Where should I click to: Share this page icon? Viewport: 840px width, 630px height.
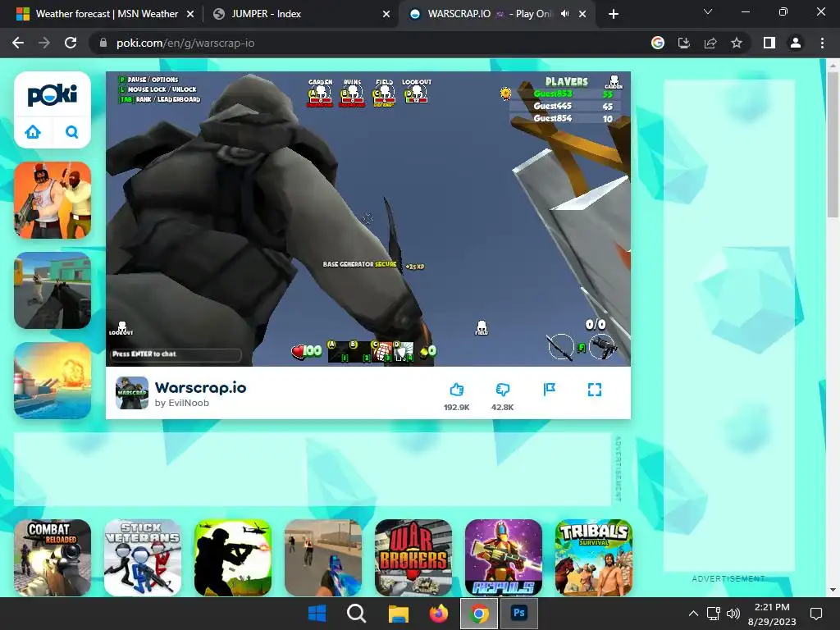click(710, 43)
